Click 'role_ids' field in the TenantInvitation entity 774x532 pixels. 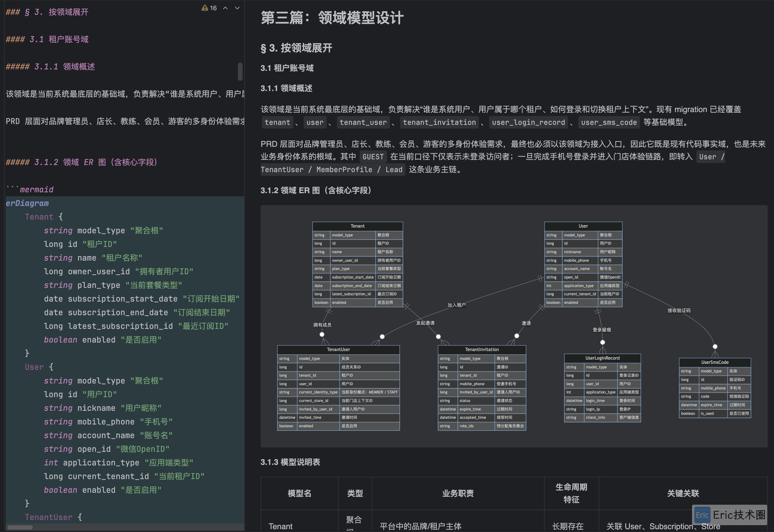pos(467,426)
